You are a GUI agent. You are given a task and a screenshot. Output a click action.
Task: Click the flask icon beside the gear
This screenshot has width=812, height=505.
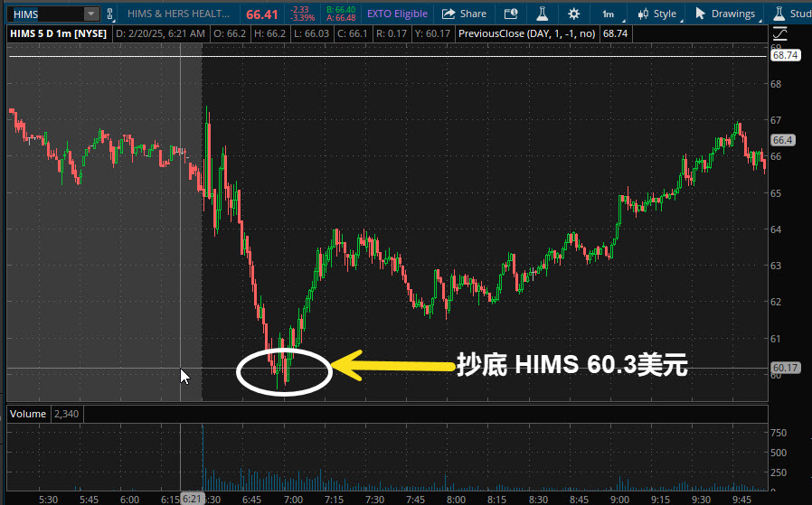pyautogui.click(x=543, y=14)
